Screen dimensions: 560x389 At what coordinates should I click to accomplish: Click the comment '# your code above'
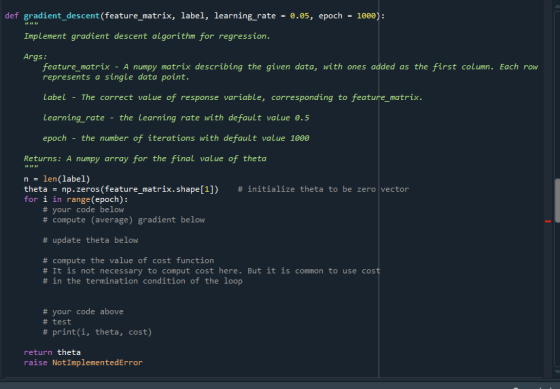point(83,312)
